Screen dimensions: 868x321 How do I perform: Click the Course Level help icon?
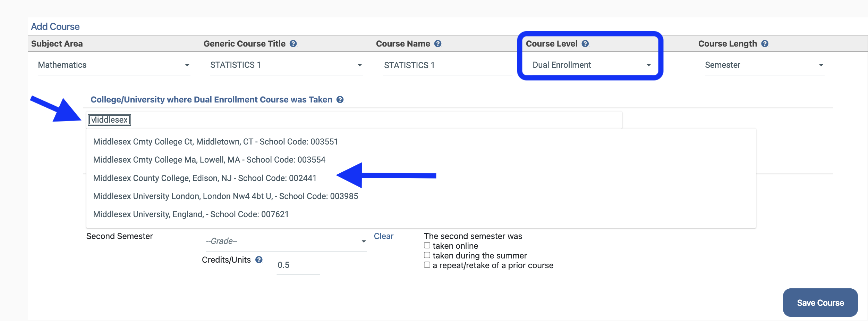click(585, 44)
